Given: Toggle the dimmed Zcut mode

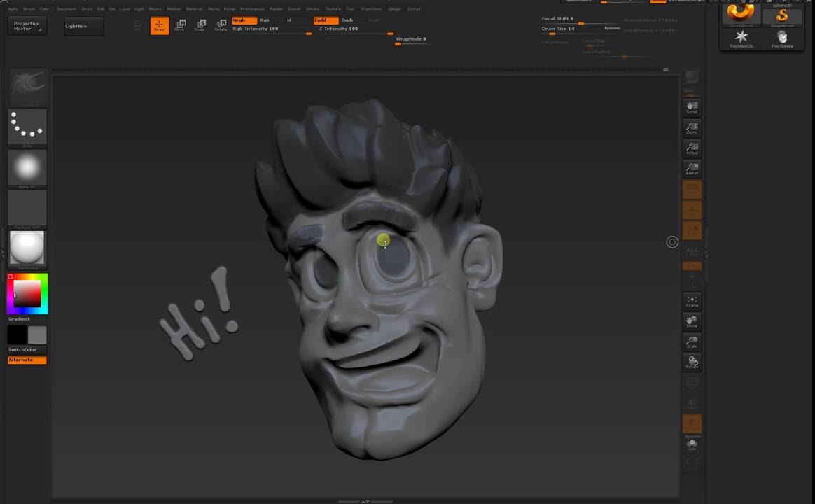Looking at the screenshot, I should tap(373, 20).
